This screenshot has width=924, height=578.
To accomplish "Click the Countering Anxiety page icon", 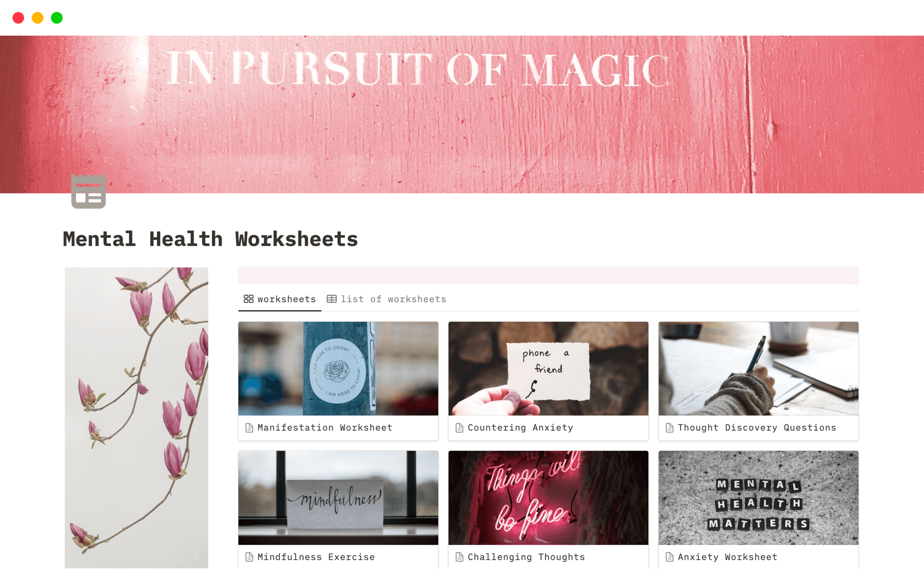I will coord(460,428).
